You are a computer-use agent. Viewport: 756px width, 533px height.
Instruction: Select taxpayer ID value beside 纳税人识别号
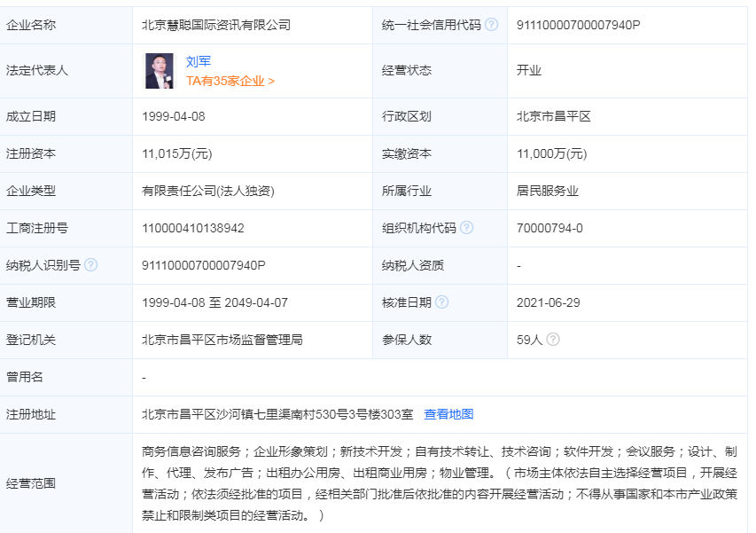coord(204,265)
